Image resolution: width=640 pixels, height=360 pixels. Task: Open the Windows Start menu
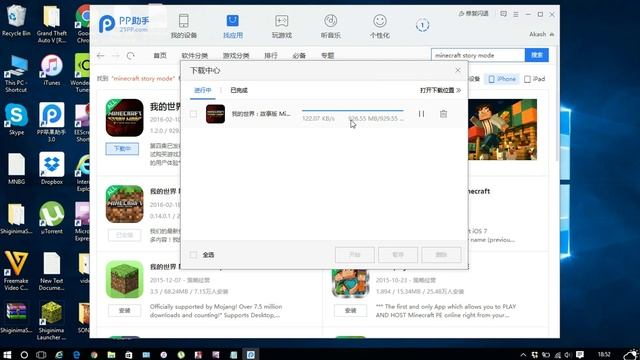[x=7, y=355]
